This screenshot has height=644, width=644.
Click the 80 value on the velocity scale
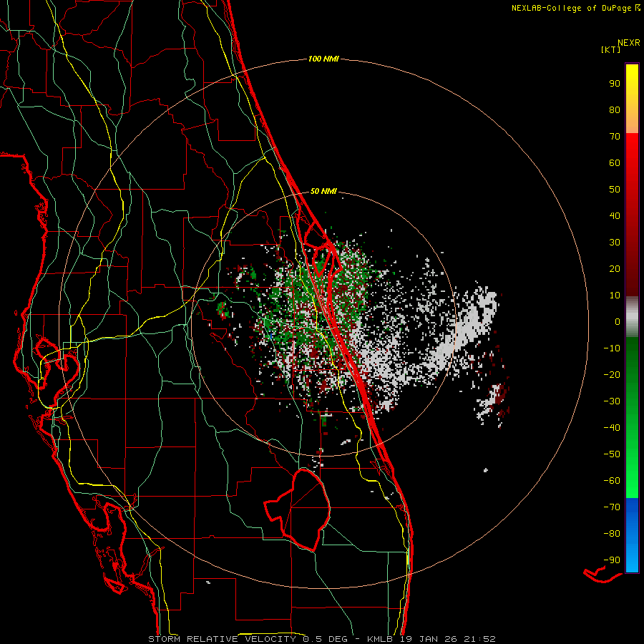[615, 110]
